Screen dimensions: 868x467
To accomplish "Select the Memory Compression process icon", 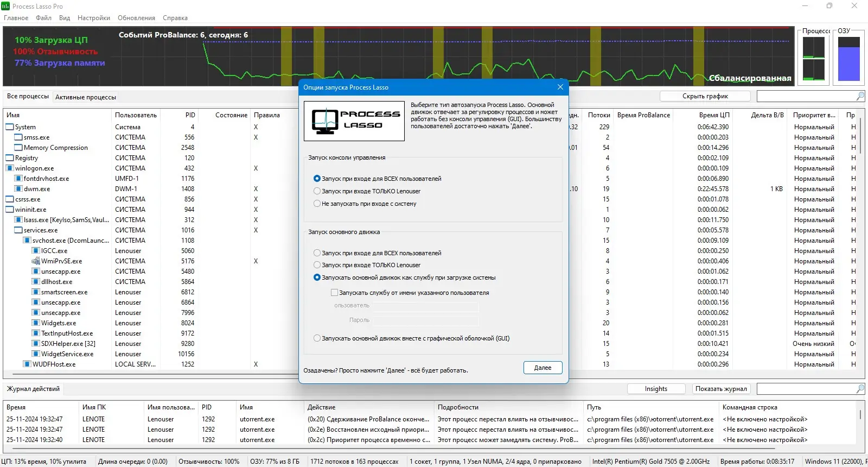I will pos(18,148).
